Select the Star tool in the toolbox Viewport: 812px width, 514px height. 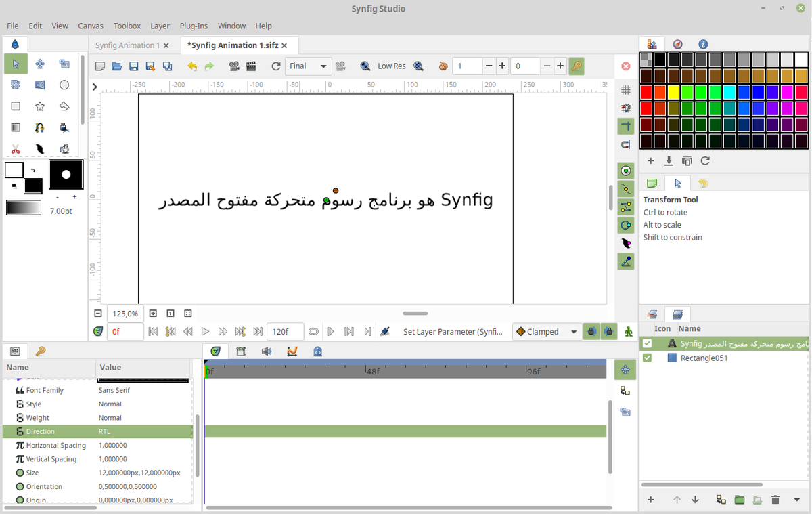point(39,106)
